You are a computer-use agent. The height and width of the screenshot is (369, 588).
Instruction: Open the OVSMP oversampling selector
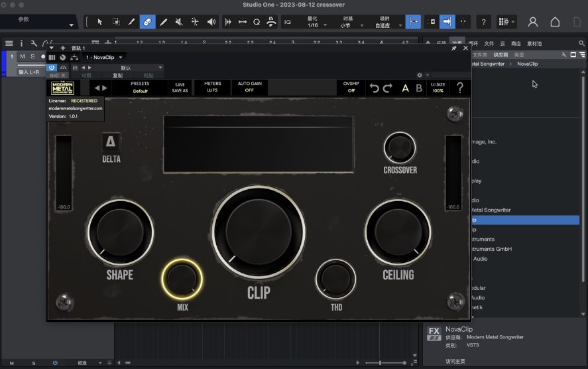coord(351,87)
